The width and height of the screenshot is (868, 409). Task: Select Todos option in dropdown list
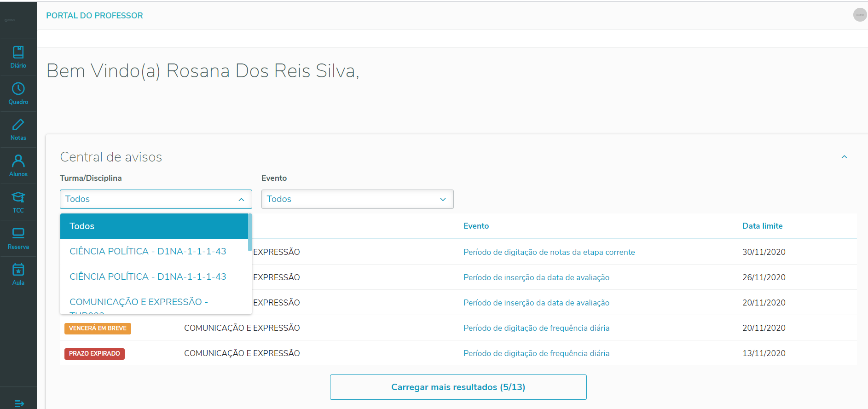click(x=154, y=226)
